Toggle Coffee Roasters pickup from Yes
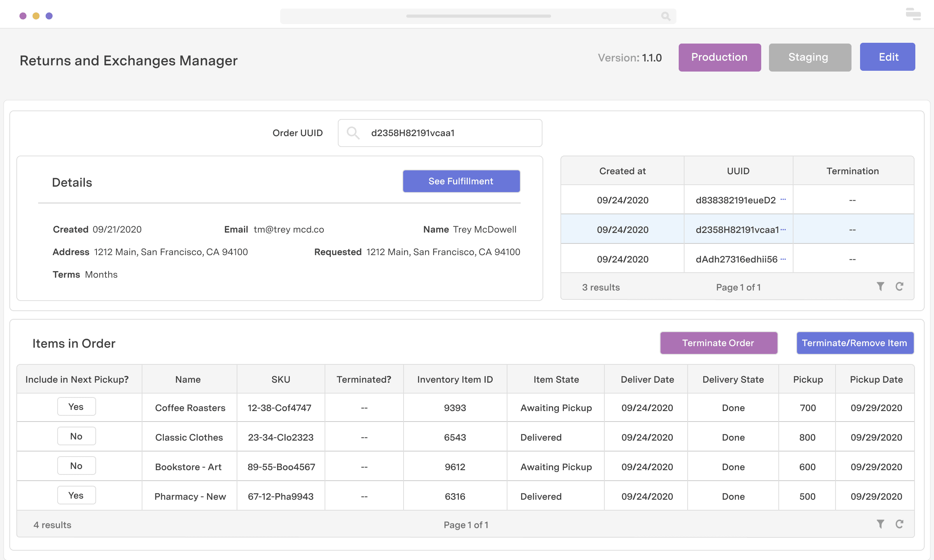Image resolution: width=934 pixels, height=560 pixels. (x=76, y=406)
